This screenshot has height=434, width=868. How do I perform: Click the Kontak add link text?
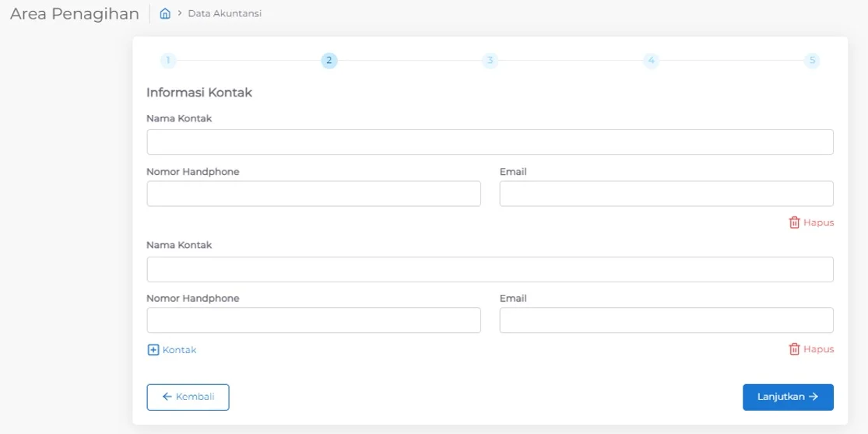pyautogui.click(x=180, y=350)
